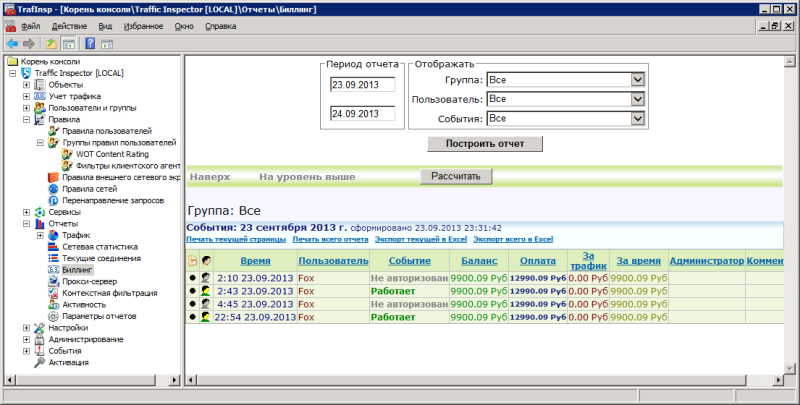Click the Объекты tree icon
This screenshot has height=405, width=800.
[x=39, y=85]
